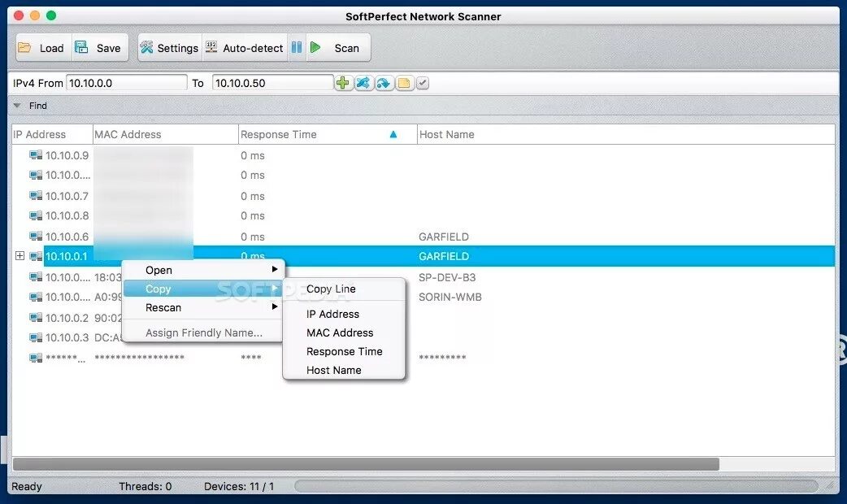Viewport: 847px width, 504px height.
Task: Click the green zoom window button
Action: (51, 15)
